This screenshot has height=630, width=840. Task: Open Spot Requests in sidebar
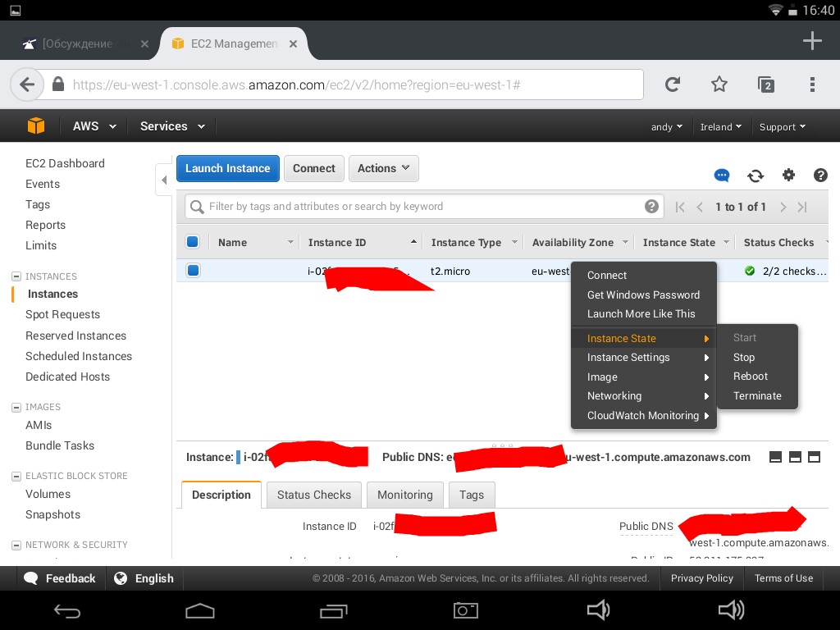tap(62, 314)
